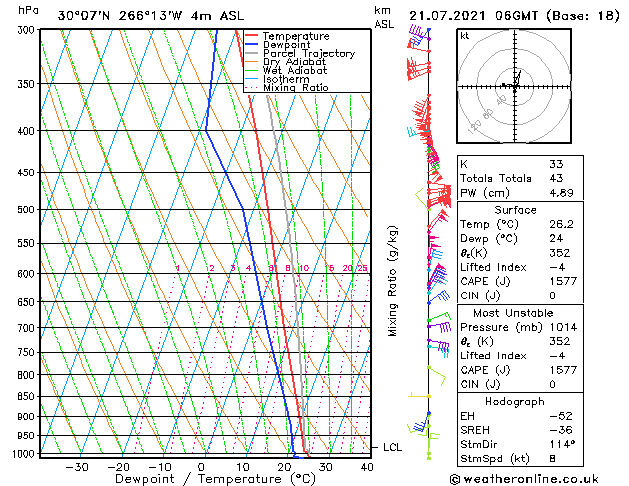Click the mixing ratio line label '25'
The width and height of the screenshot is (629, 486).
[x=362, y=268]
